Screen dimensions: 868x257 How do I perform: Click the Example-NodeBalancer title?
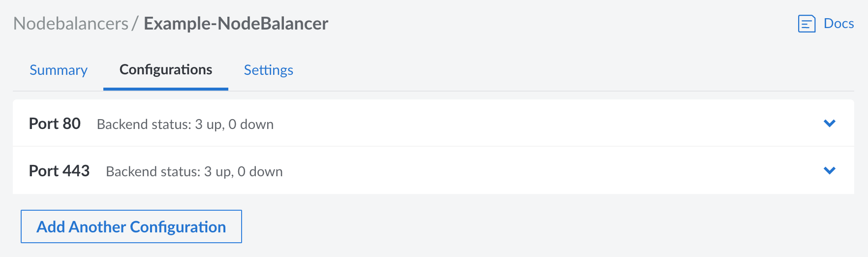click(236, 24)
